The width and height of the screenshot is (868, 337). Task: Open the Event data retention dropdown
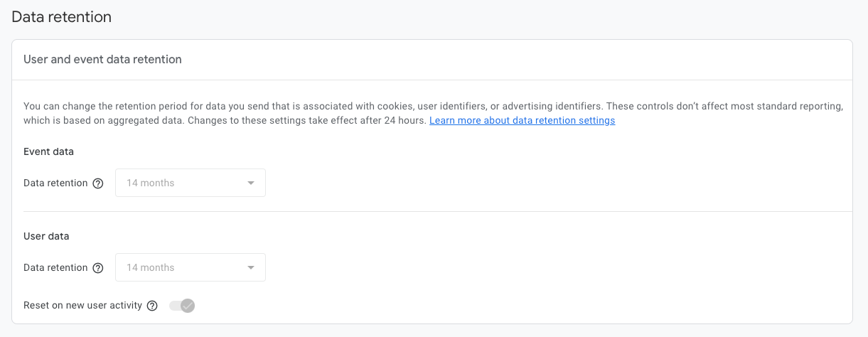coord(191,183)
